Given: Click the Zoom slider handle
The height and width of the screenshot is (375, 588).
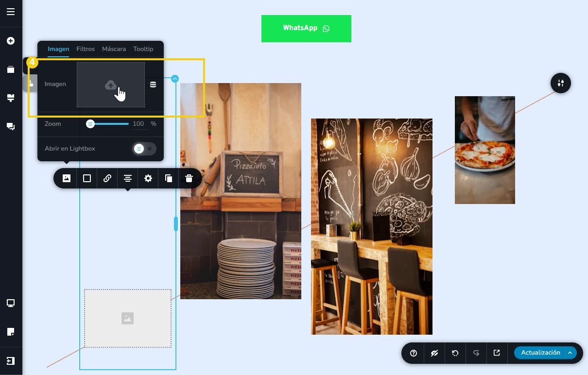Looking at the screenshot, I should click(90, 124).
